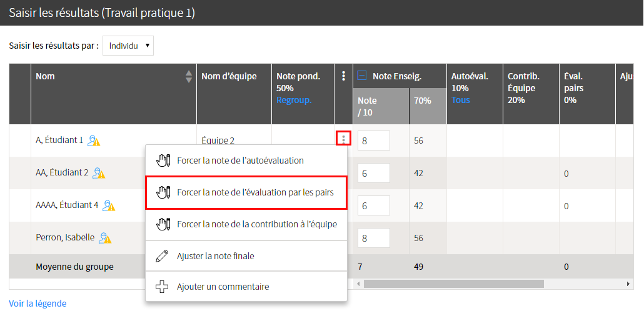The image size is (644, 311).
Task: Sort the table by Nom column arrows
Action: click(x=189, y=76)
